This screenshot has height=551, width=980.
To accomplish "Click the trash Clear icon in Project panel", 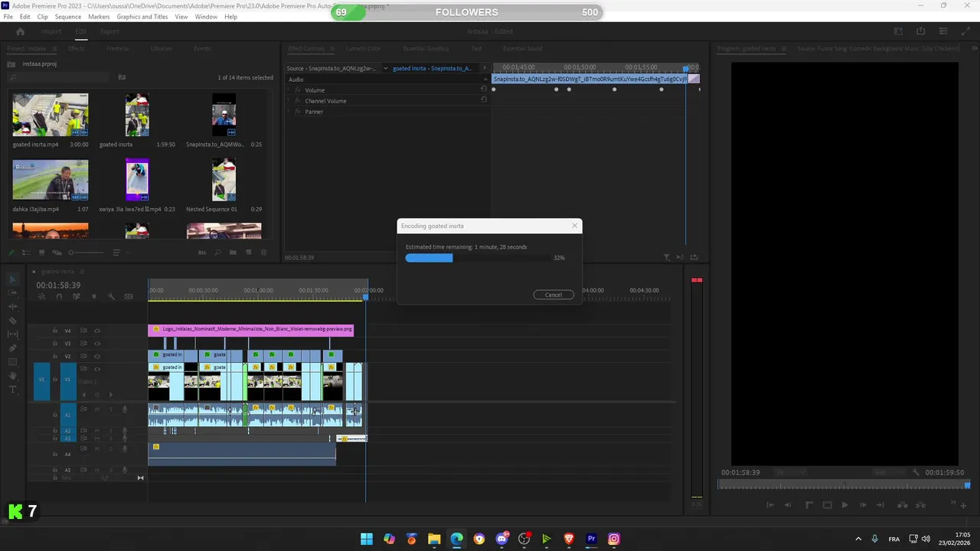I will (263, 253).
